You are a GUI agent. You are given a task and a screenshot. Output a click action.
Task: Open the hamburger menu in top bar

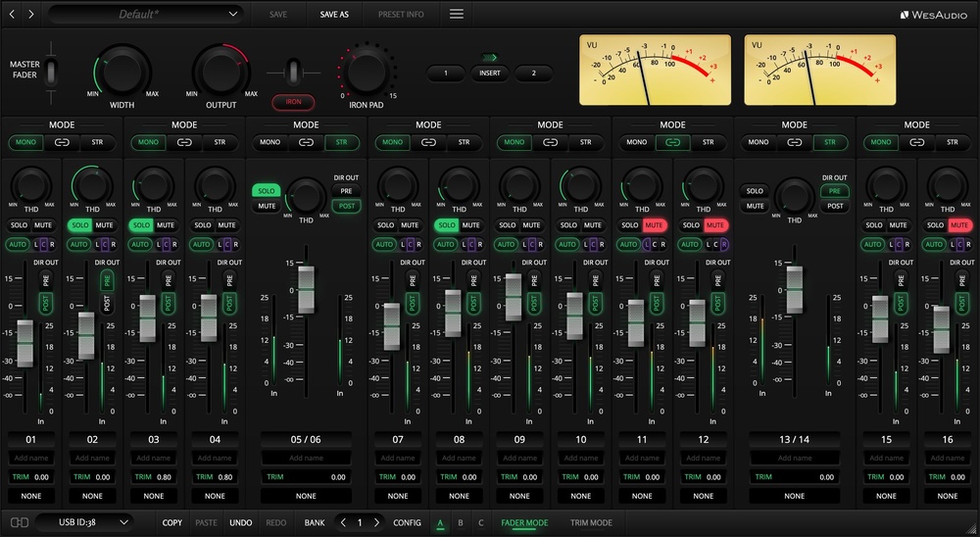(457, 15)
